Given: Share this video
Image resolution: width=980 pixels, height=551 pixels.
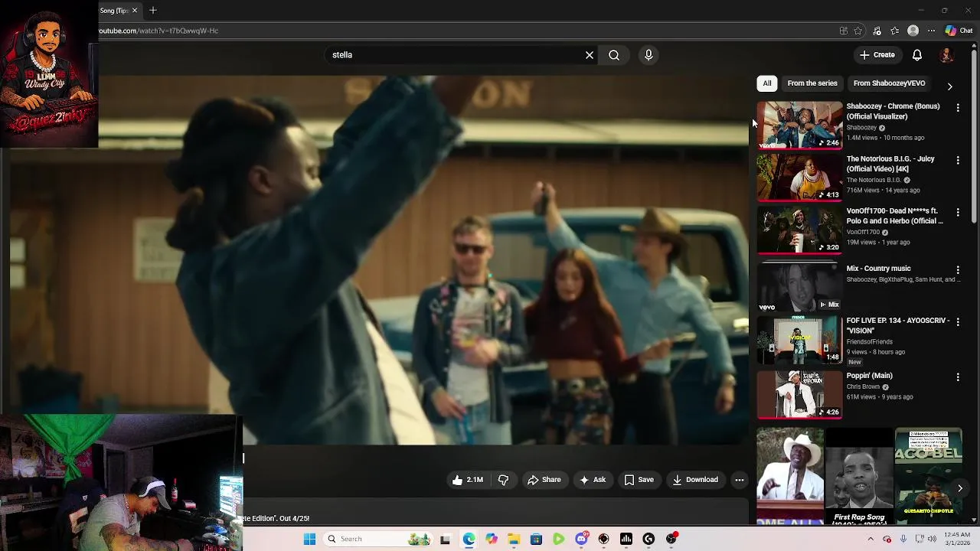Looking at the screenshot, I should 544,480.
